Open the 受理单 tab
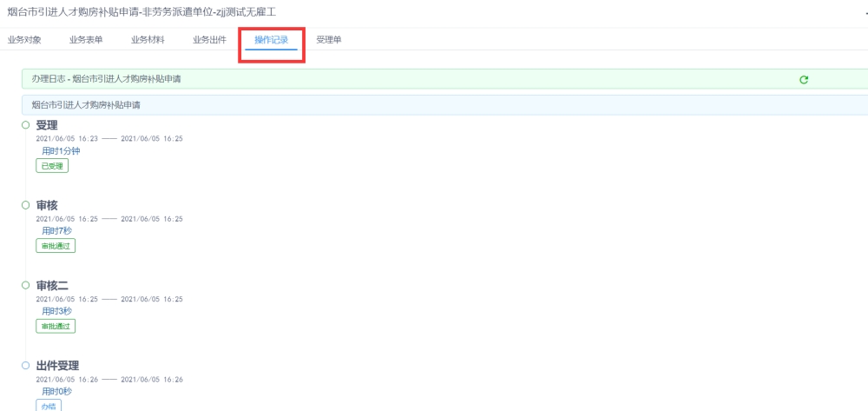This screenshot has width=868, height=411. tap(329, 40)
